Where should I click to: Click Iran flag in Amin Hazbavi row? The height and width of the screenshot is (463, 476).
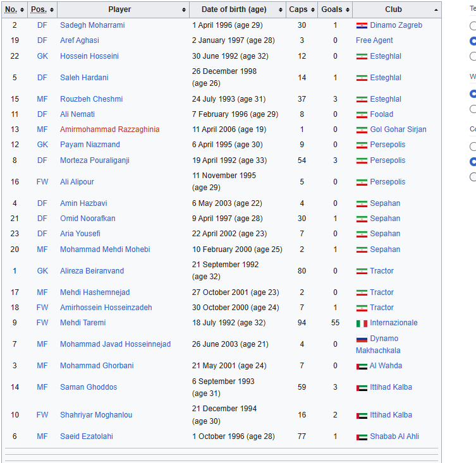click(362, 204)
